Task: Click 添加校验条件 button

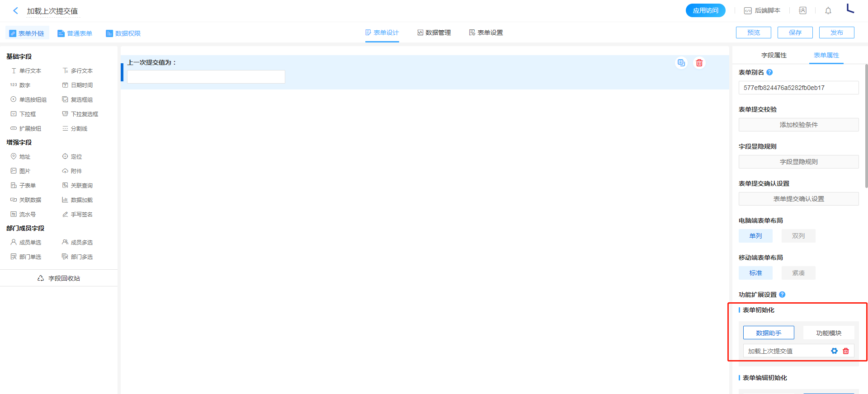Action: pos(798,125)
